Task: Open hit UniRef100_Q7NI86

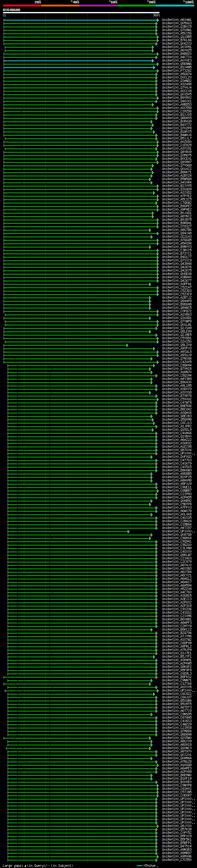Action: pos(176,358)
